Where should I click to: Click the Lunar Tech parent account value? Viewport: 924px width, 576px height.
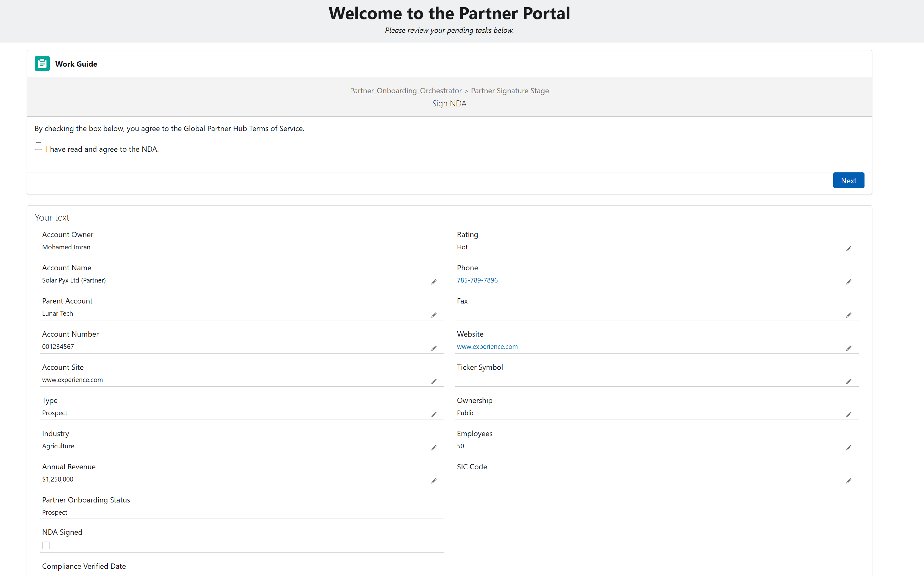tap(58, 313)
